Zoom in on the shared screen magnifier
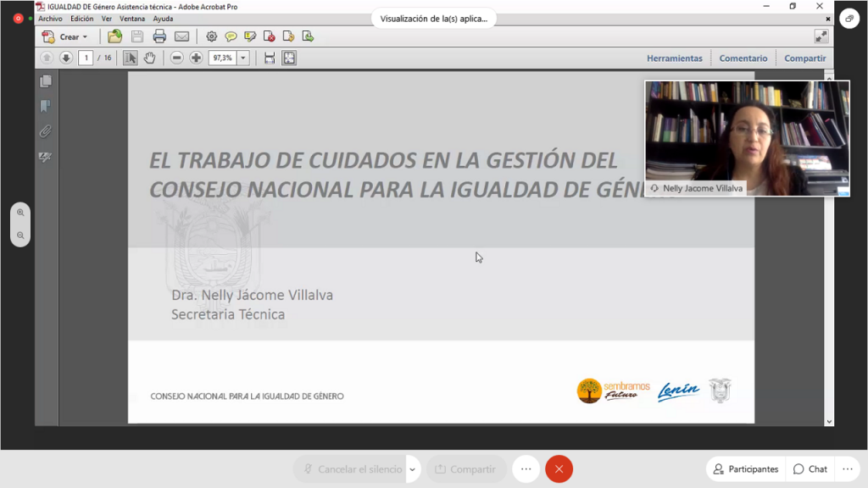This screenshot has width=868, height=488. tap(20, 213)
